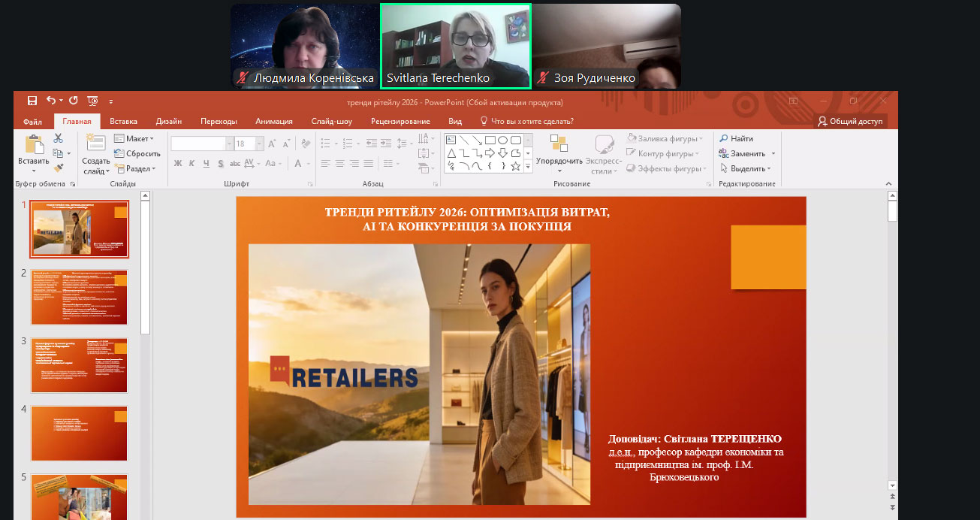Image resolution: width=980 pixels, height=520 pixels.
Task: Select the star shape in shapes gallery
Action: click(515, 166)
